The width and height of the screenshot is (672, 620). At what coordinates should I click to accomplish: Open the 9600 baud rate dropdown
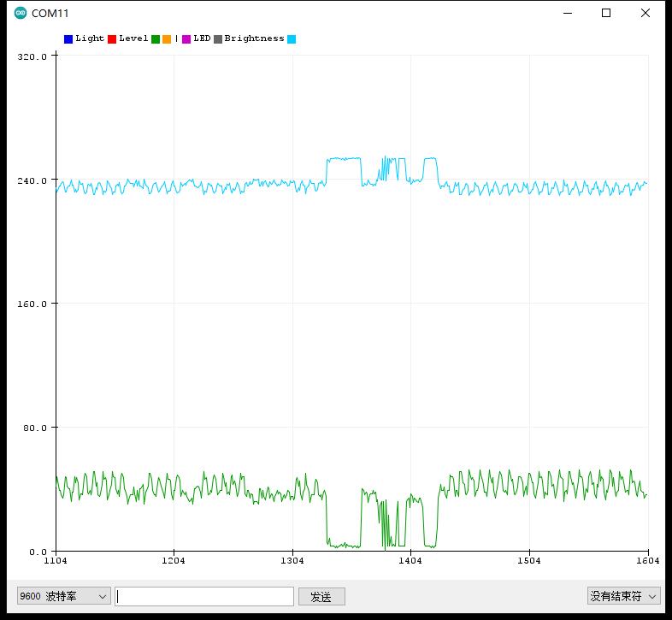coord(64,596)
